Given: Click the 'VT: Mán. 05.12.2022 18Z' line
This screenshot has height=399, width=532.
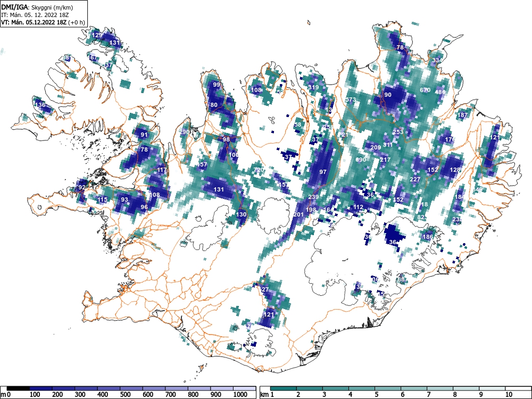Looking at the screenshot, I should [x=34, y=22].
